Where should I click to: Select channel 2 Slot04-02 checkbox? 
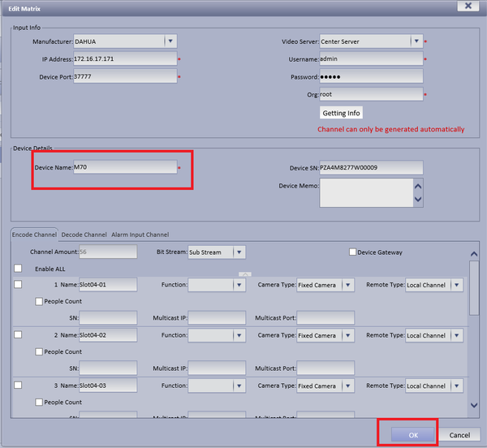(x=18, y=334)
